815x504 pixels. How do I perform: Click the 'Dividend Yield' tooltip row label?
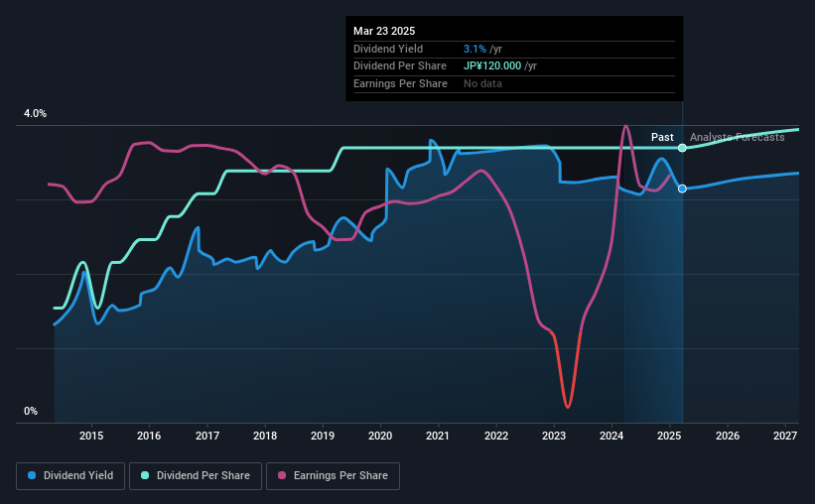(x=388, y=49)
